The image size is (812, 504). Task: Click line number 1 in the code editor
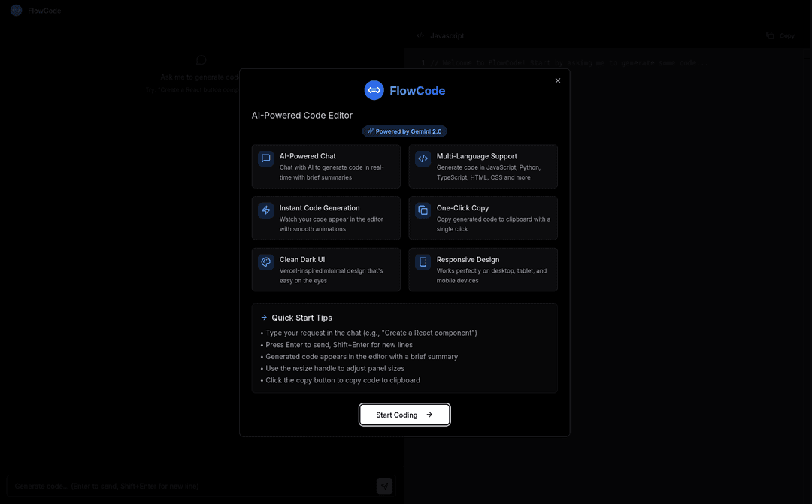[x=423, y=62]
